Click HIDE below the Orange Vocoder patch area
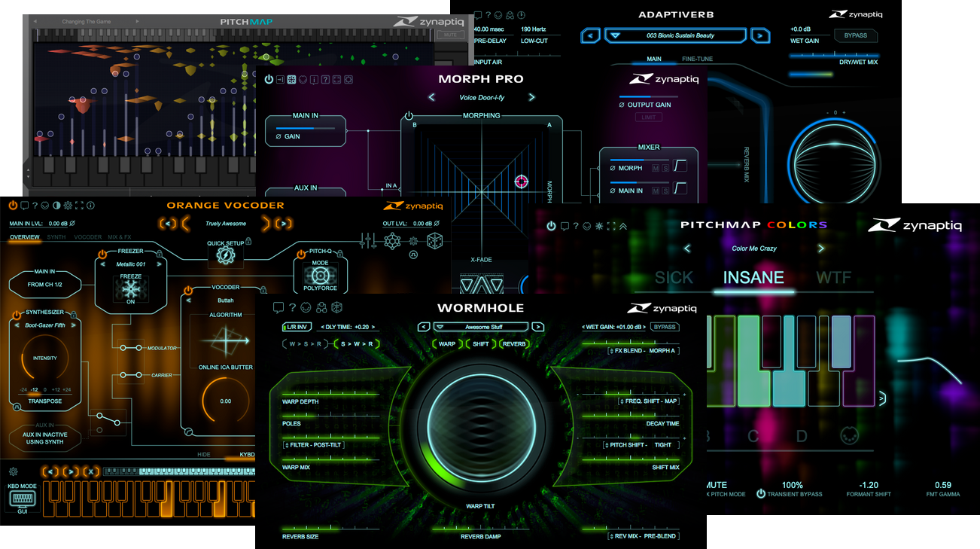The height and width of the screenshot is (549, 980). pyautogui.click(x=205, y=454)
